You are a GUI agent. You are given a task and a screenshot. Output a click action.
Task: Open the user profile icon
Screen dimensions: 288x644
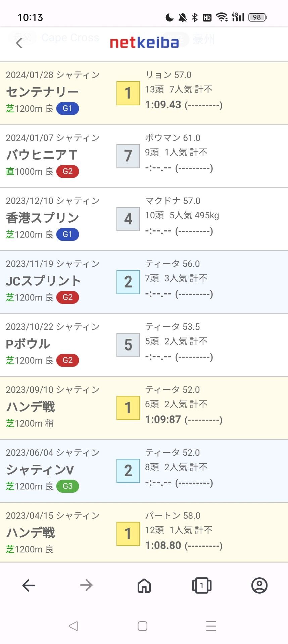(259, 585)
